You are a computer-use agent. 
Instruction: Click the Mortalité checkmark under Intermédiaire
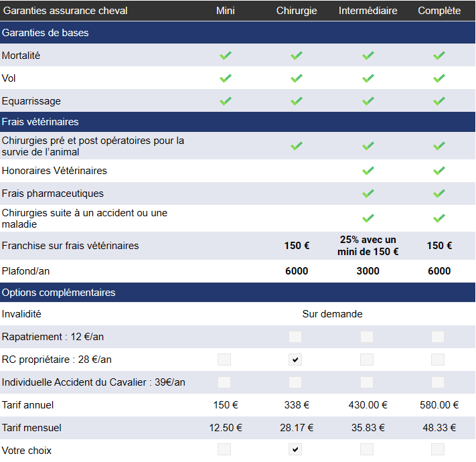pyautogui.click(x=368, y=56)
